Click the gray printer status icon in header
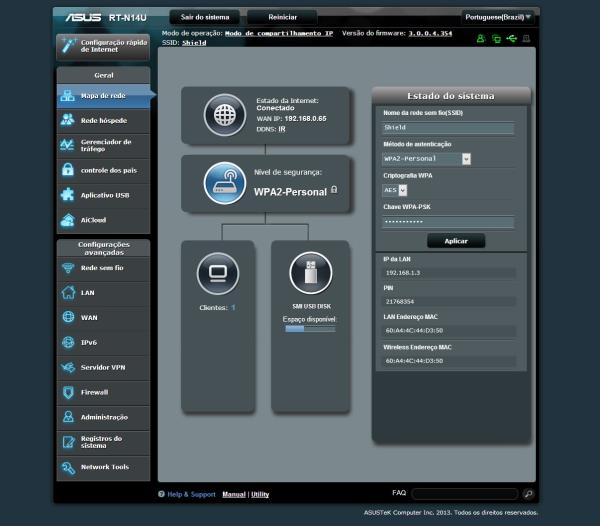Image resolution: width=600 pixels, height=526 pixels. pyautogui.click(x=526, y=38)
